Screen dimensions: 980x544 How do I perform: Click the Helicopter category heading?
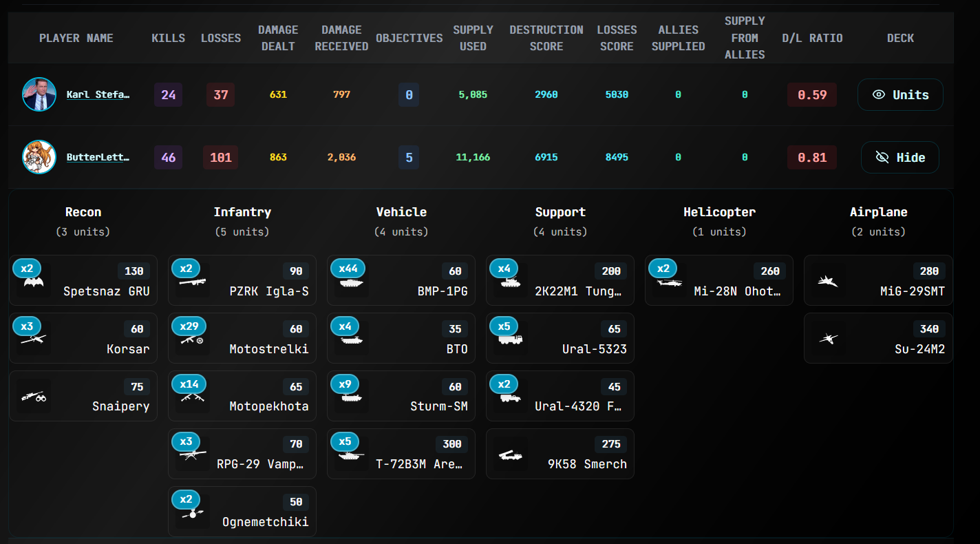(x=719, y=212)
